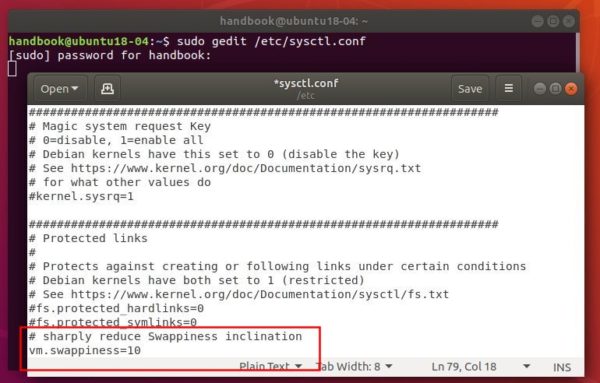Close the gedit editor window
The image size is (600, 383).
pyautogui.click(x=571, y=89)
